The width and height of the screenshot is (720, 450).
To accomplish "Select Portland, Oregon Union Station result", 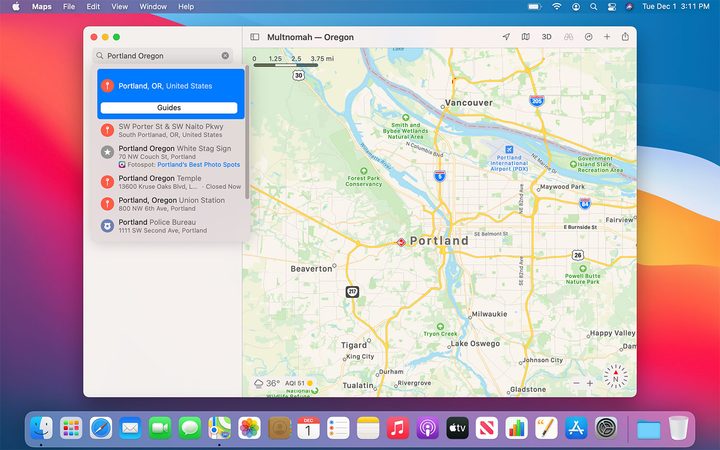I will tap(171, 204).
